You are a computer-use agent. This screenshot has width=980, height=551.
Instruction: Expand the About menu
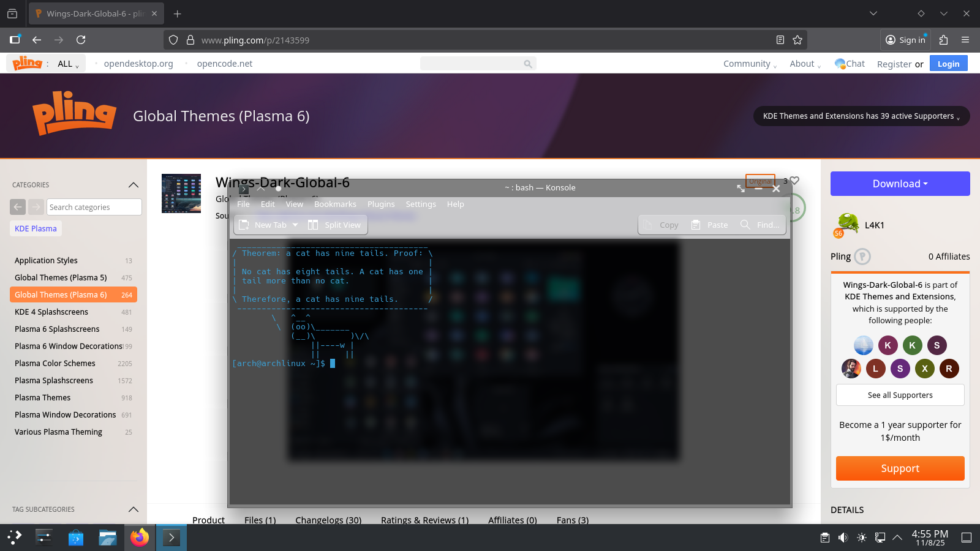[805, 64]
